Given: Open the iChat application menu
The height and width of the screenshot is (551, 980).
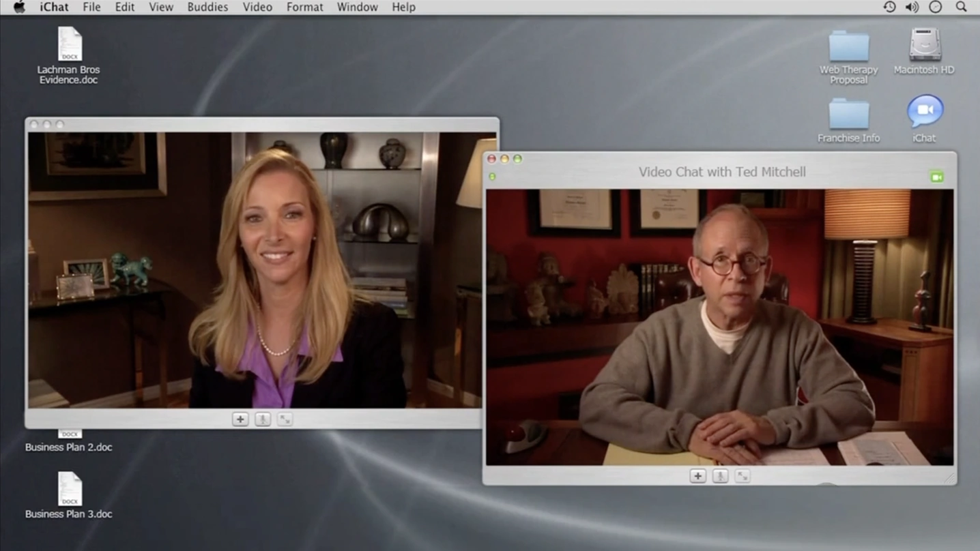Looking at the screenshot, I should (x=54, y=8).
